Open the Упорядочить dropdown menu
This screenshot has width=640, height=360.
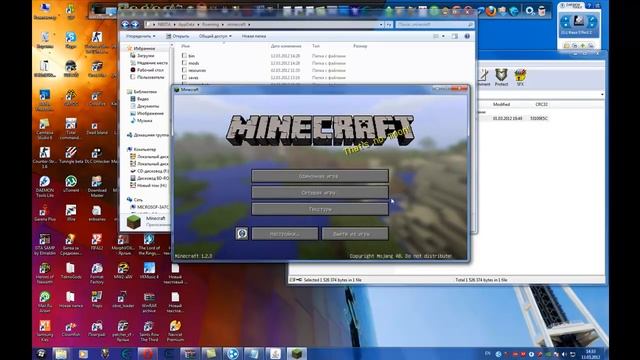(x=140, y=36)
